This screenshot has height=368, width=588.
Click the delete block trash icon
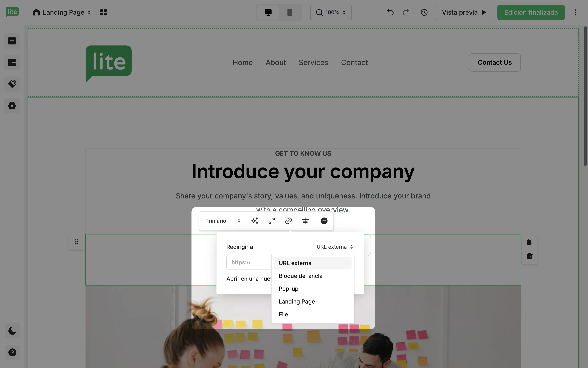(529, 256)
